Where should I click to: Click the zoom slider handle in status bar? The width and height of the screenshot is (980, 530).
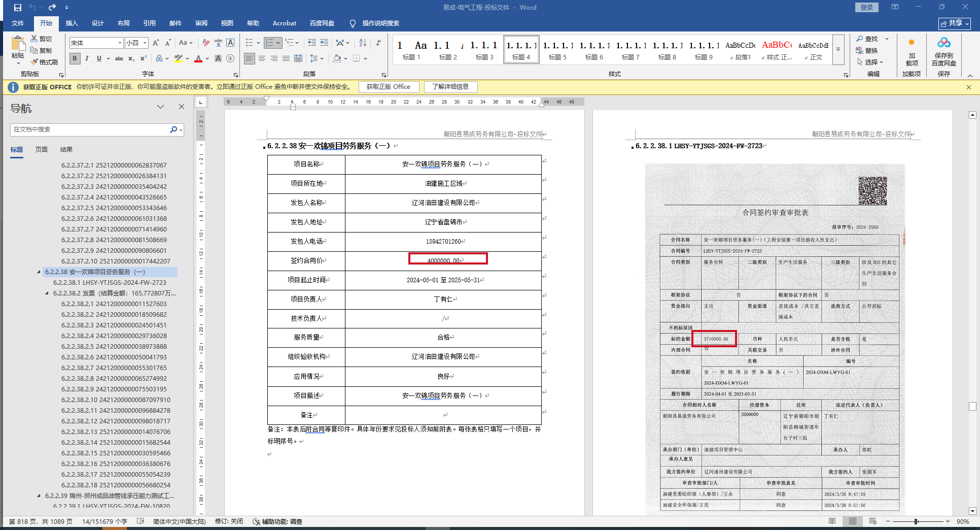pyautogui.click(x=916, y=521)
